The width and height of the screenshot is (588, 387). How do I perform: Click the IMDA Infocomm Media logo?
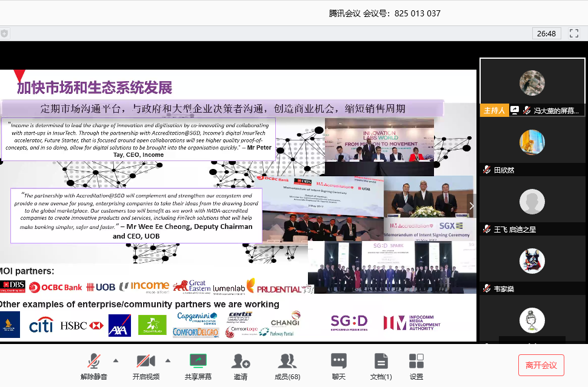[412, 323]
